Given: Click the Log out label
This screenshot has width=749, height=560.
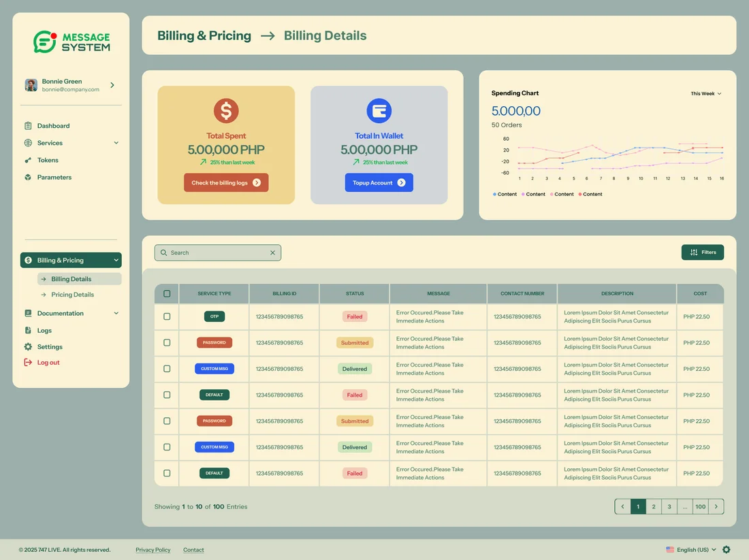Looking at the screenshot, I should click(x=48, y=363).
